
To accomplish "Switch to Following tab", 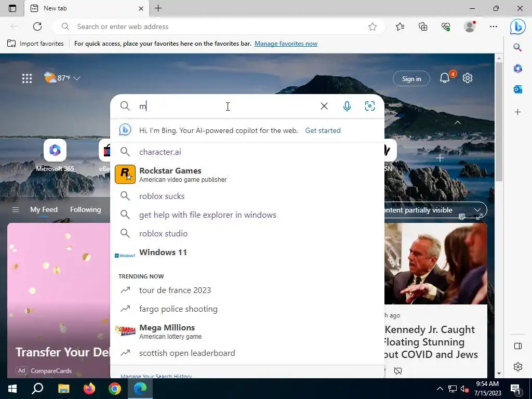I will [x=86, y=210].
